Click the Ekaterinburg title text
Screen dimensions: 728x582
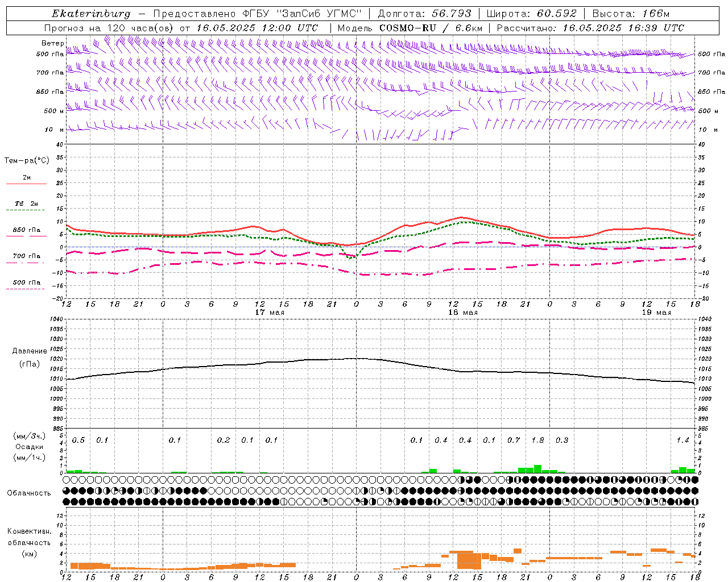[x=91, y=14]
